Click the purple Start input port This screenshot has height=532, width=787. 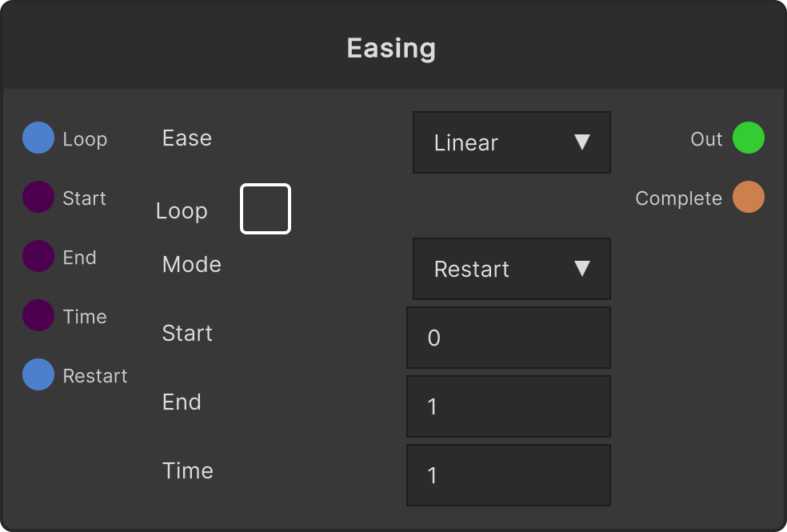click(38, 197)
